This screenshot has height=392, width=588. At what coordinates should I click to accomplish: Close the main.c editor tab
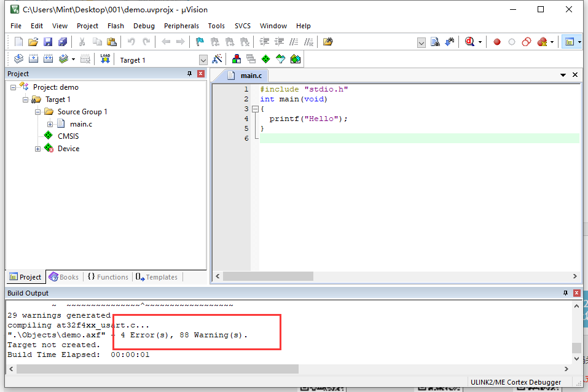(x=575, y=75)
